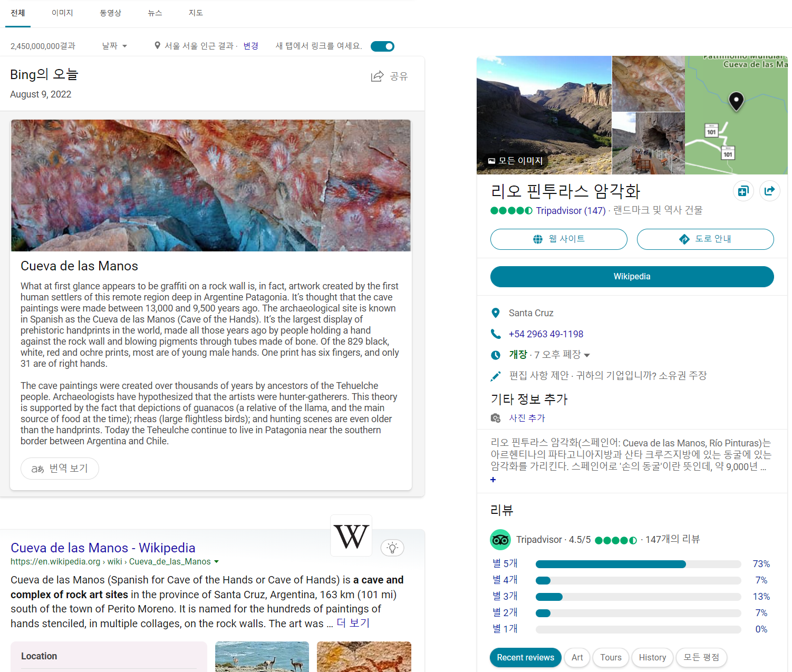Click the Tripadvisor rating bubbles under the title
The image size is (792, 672).
(x=511, y=211)
